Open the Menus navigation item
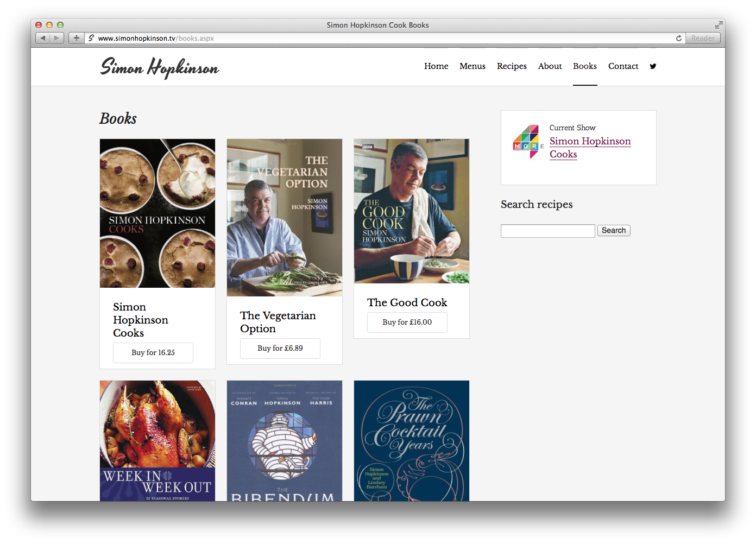The width and height of the screenshot is (756, 544). pos(472,66)
